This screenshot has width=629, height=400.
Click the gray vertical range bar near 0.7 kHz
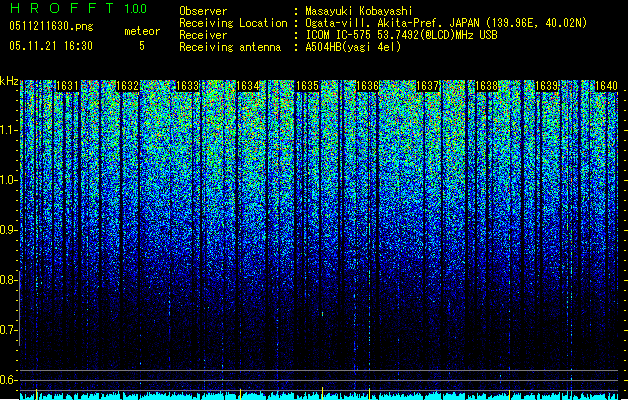pos(20,308)
